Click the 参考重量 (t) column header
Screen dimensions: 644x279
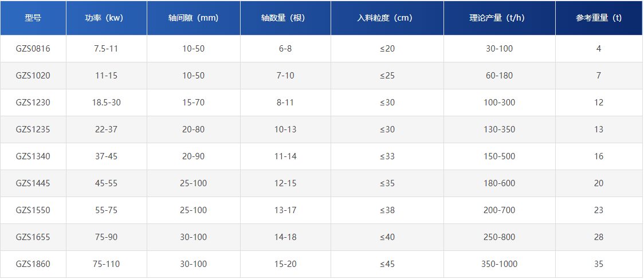click(599, 18)
